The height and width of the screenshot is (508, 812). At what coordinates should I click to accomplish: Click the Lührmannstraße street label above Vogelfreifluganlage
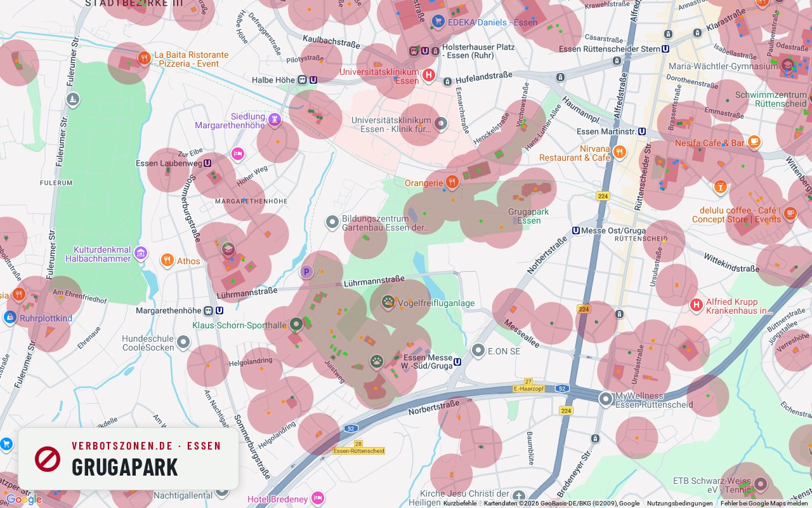click(x=374, y=281)
